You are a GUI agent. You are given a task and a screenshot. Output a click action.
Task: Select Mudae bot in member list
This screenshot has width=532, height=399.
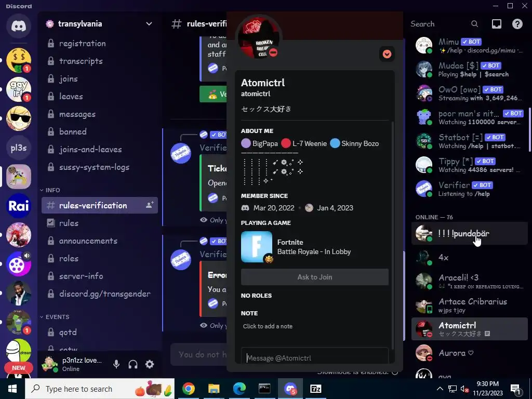[470, 69]
